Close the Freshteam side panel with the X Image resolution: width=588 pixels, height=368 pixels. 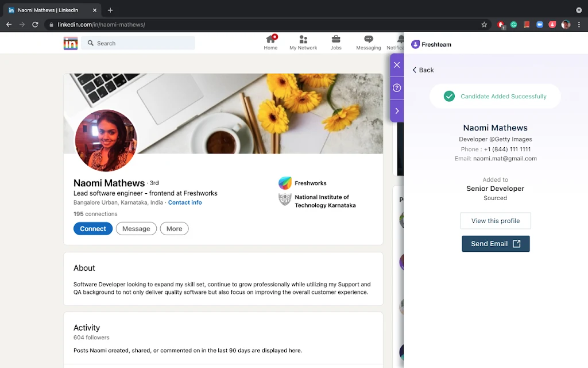397,65
